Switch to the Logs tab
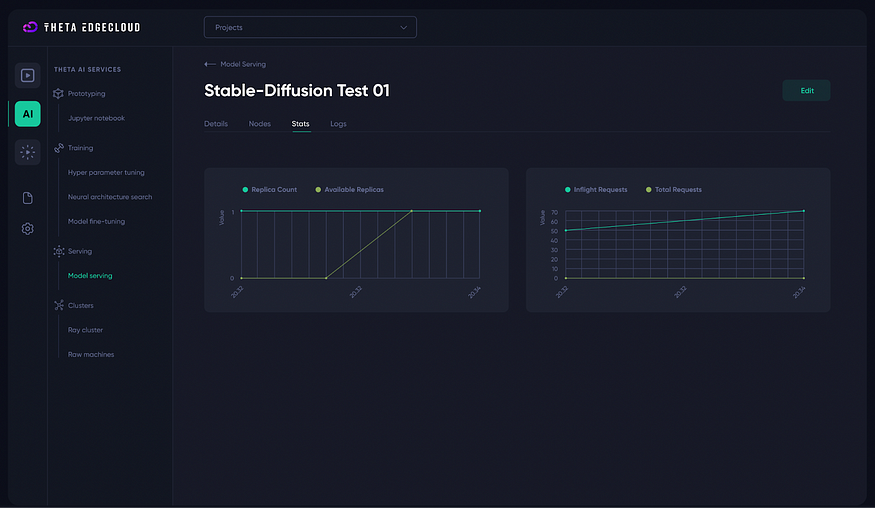 point(338,124)
